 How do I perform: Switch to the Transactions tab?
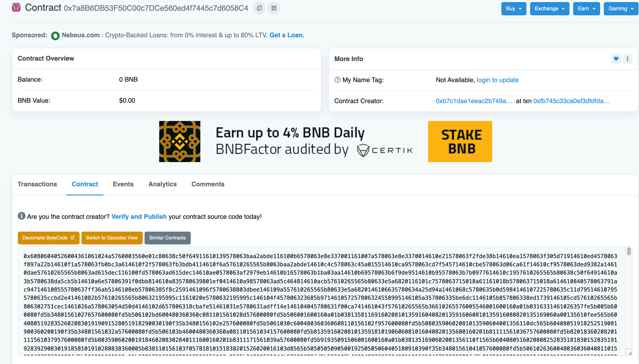coord(37,184)
